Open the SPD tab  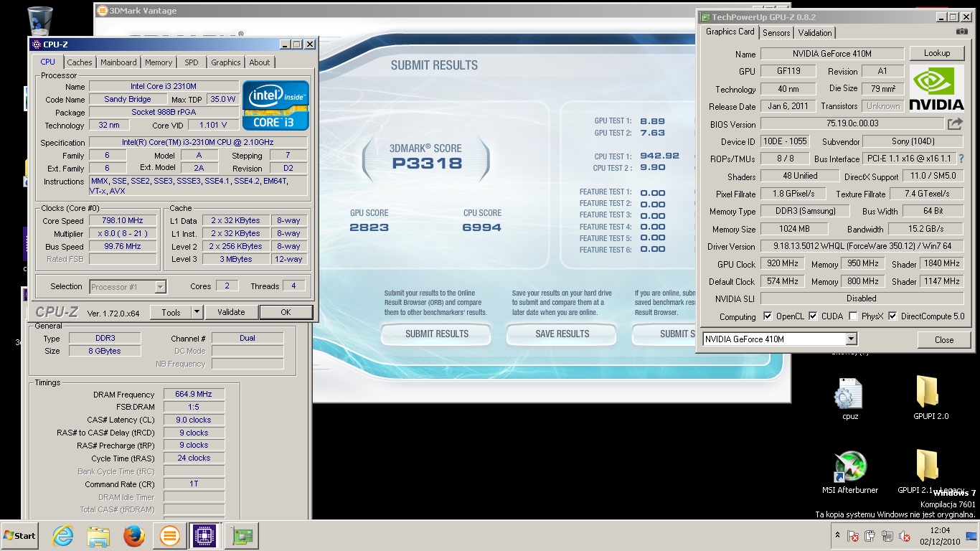pos(191,62)
